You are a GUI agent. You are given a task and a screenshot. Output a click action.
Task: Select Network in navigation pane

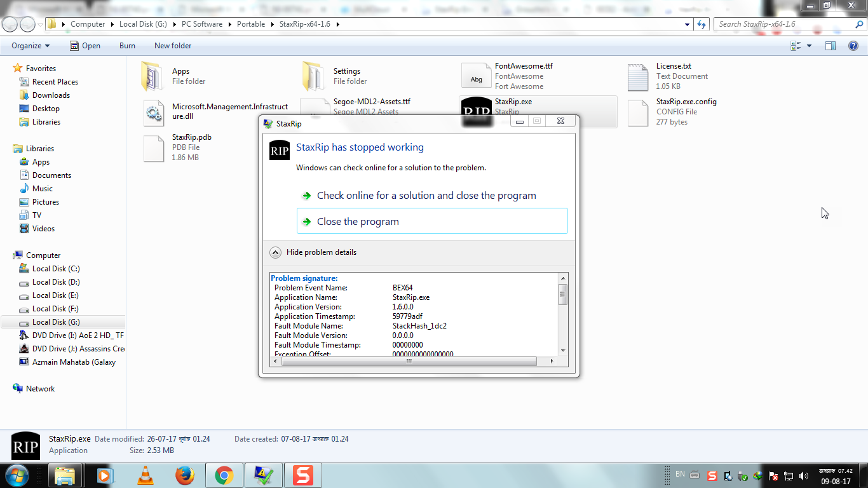pyautogui.click(x=40, y=389)
